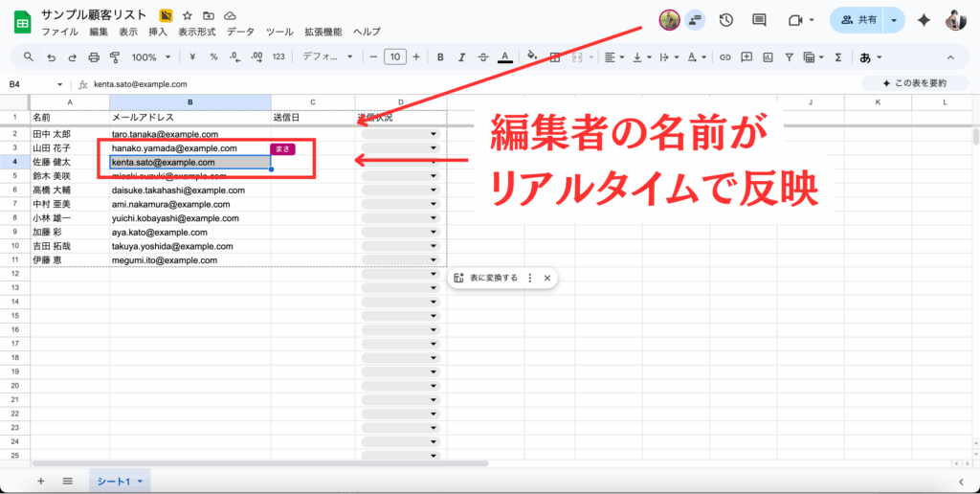Click the 共有 share button
The image size is (980, 494).
(x=858, y=20)
